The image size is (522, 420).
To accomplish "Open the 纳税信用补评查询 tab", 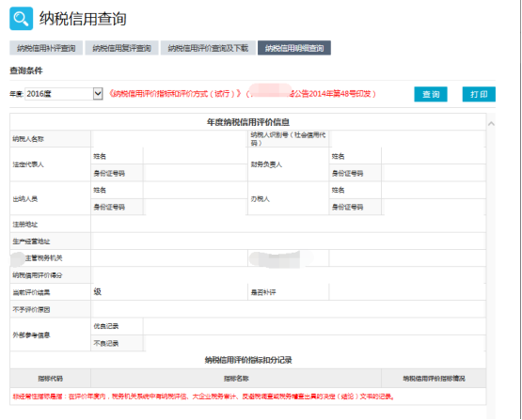I will [x=46, y=48].
